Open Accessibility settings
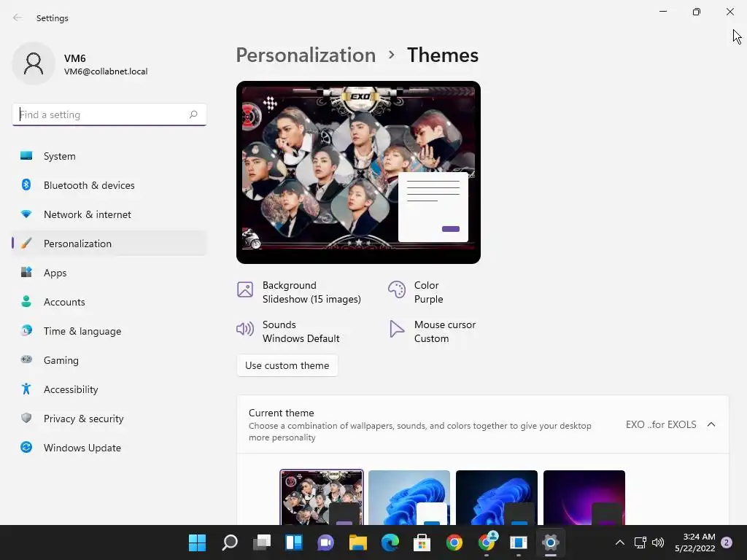Image resolution: width=747 pixels, height=560 pixels. (109, 389)
